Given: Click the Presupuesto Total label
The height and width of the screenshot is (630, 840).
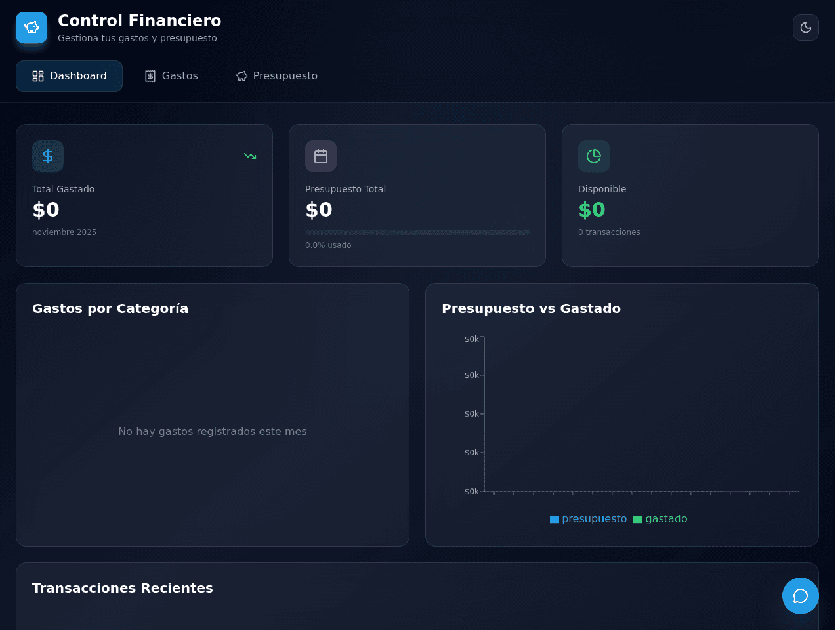Looking at the screenshot, I should tap(345, 189).
